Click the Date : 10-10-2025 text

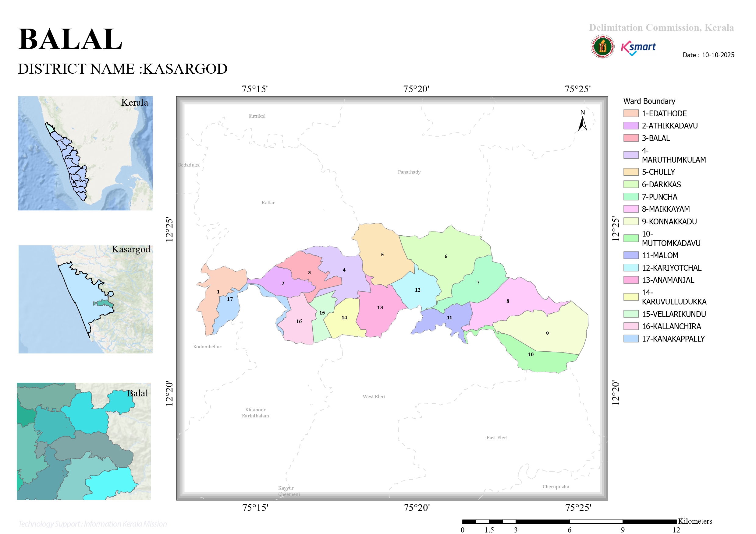pos(708,55)
